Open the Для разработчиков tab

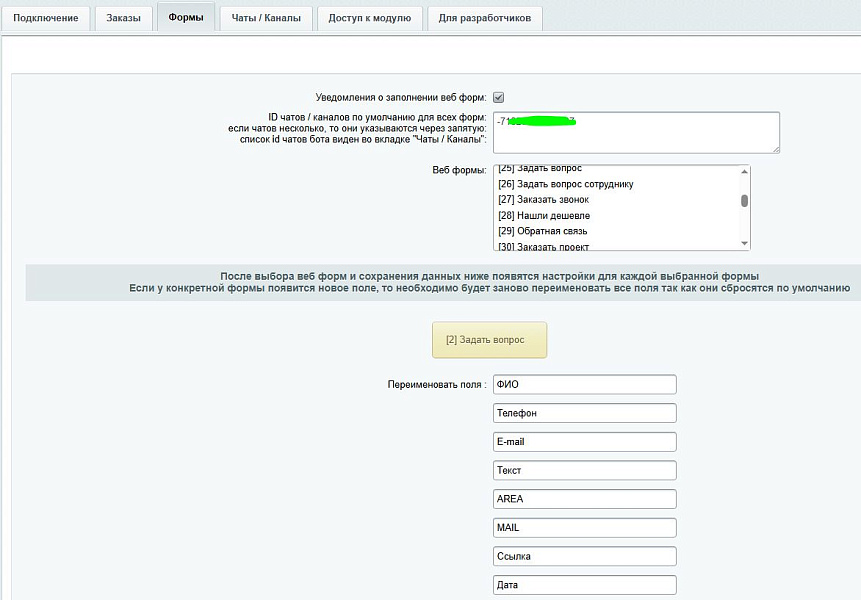(485, 18)
